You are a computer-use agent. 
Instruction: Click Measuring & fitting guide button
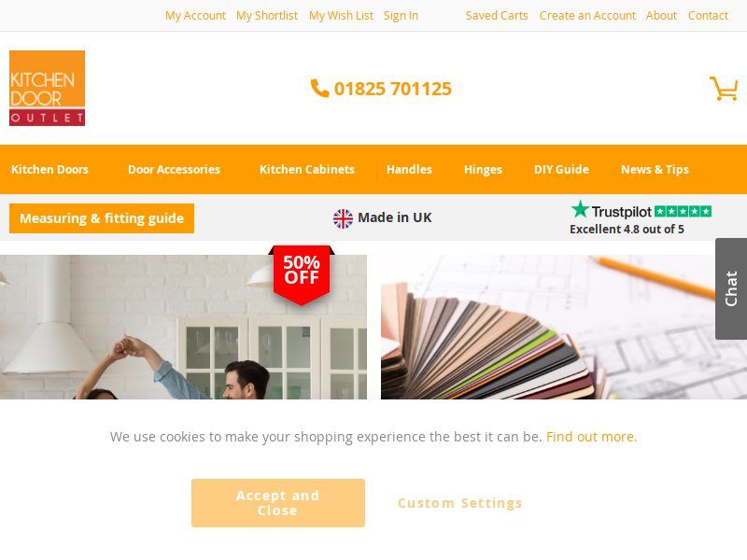click(102, 218)
